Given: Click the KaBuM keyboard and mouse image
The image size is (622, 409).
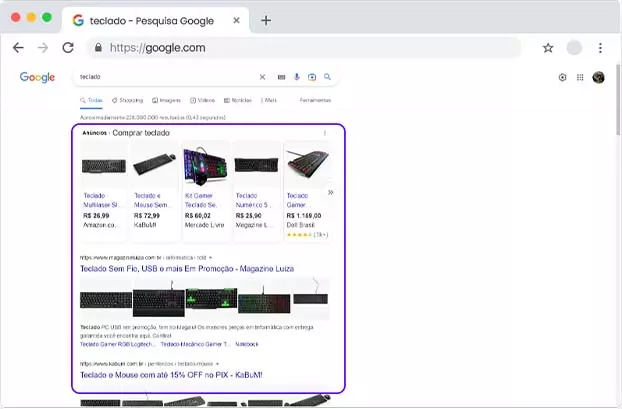Looking at the screenshot, I should [x=155, y=164].
